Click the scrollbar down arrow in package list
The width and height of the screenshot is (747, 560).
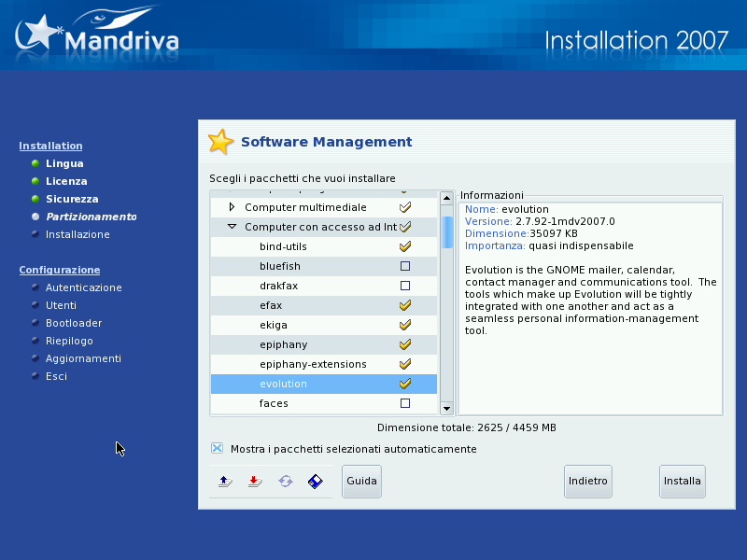tap(446, 408)
